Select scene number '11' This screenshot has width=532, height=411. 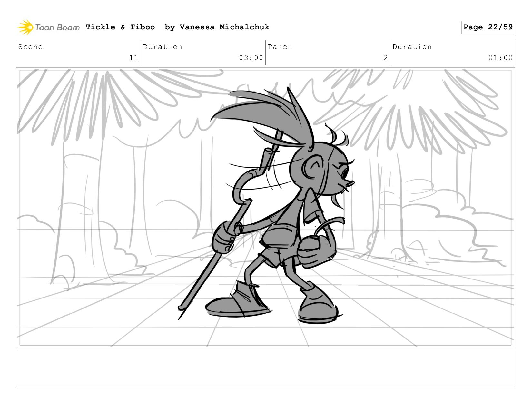(133, 58)
